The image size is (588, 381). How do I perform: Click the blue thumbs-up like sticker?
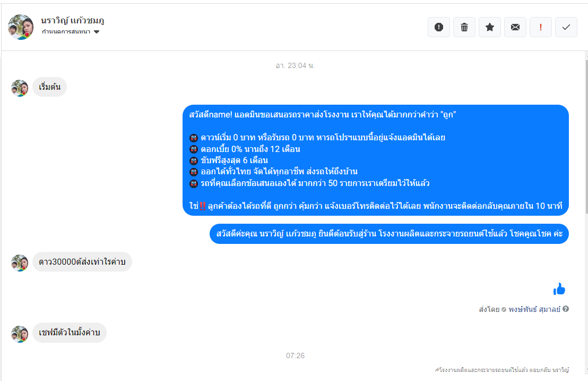[559, 289]
